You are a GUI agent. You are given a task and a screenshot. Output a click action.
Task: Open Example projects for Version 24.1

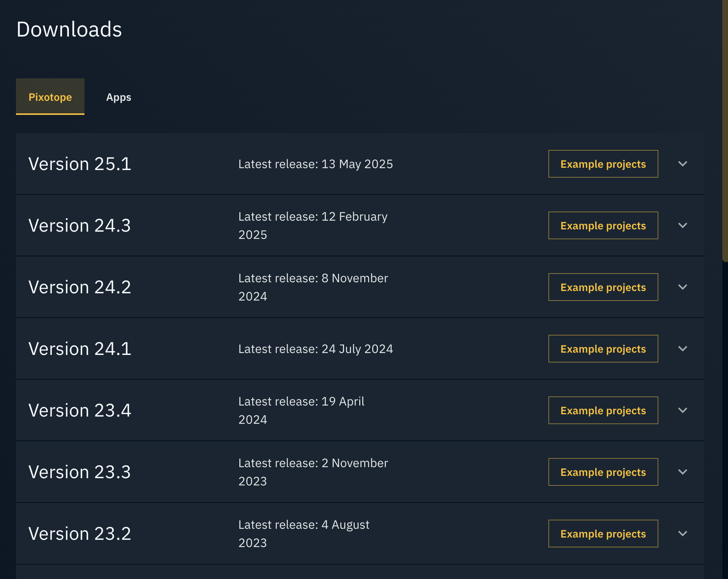(603, 349)
